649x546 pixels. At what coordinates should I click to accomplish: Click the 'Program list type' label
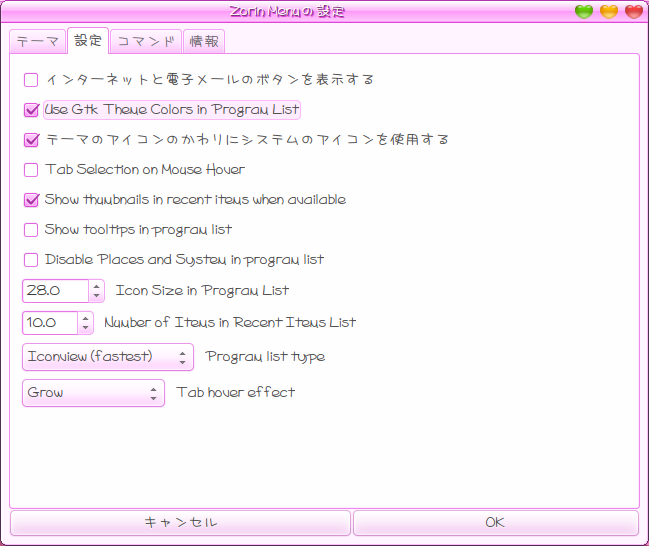pos(265,357)
